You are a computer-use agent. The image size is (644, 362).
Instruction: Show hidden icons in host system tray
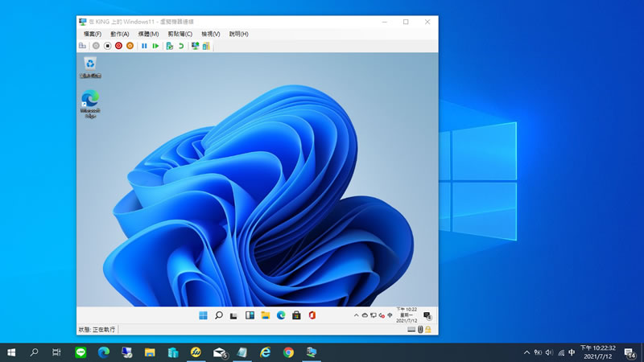click(526, 352)
